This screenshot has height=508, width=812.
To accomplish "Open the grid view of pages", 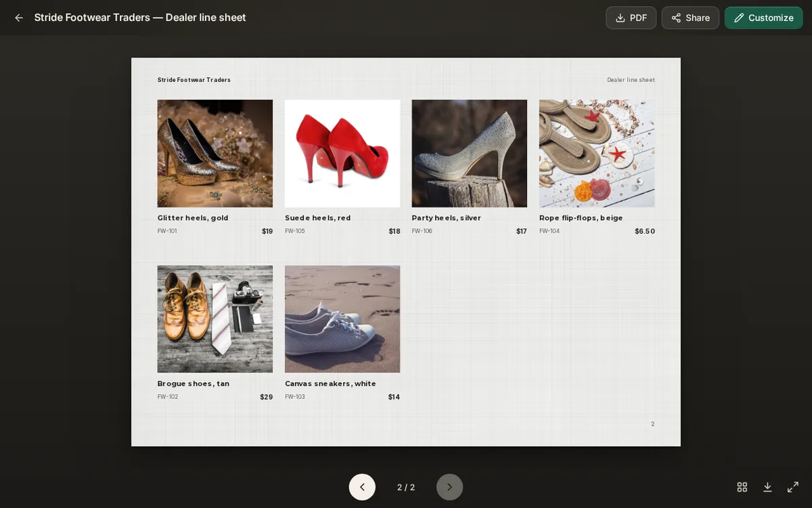I will tap(742, 487).
